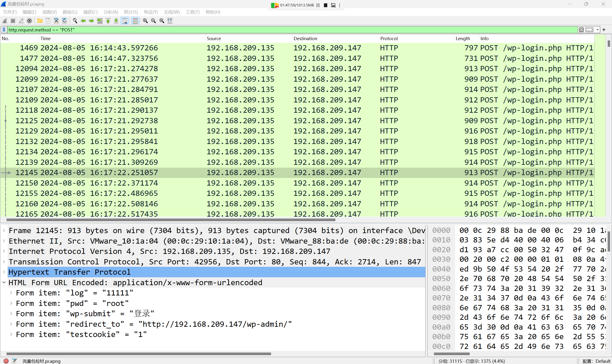This screenshot has width=612, height=364.
Task: Open the 分析(A) menu
Action: [111, 12]
